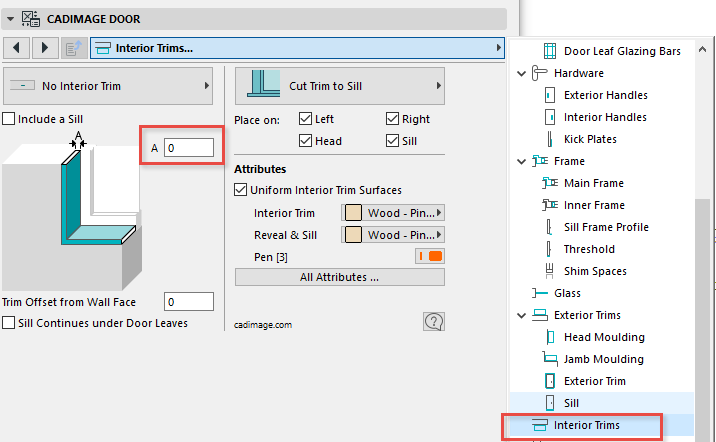Viewport: 716px width, 442px height.
Task: Open the Cut Trim to Sill dropdown
Action: (x=339, y=86)
